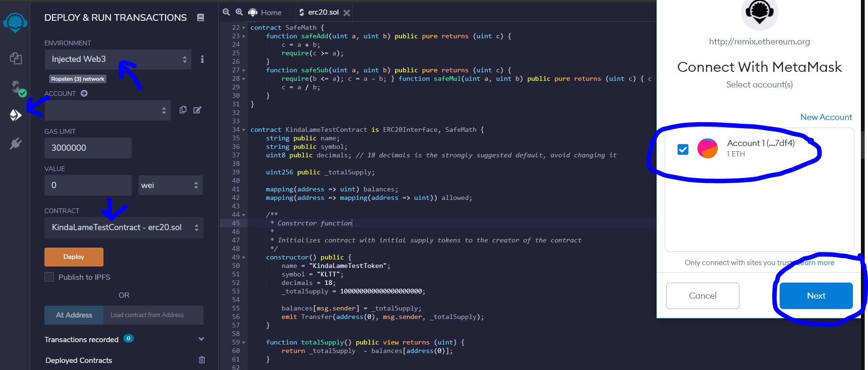Sign message edit icon near account
This screenshot has height=370, width=868.
[x=198, y=110]
